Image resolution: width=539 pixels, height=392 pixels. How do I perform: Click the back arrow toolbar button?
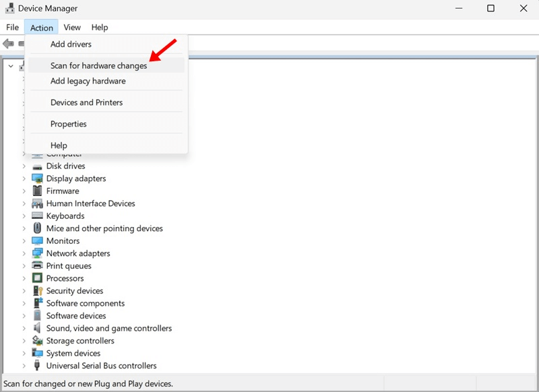point(8,44)
